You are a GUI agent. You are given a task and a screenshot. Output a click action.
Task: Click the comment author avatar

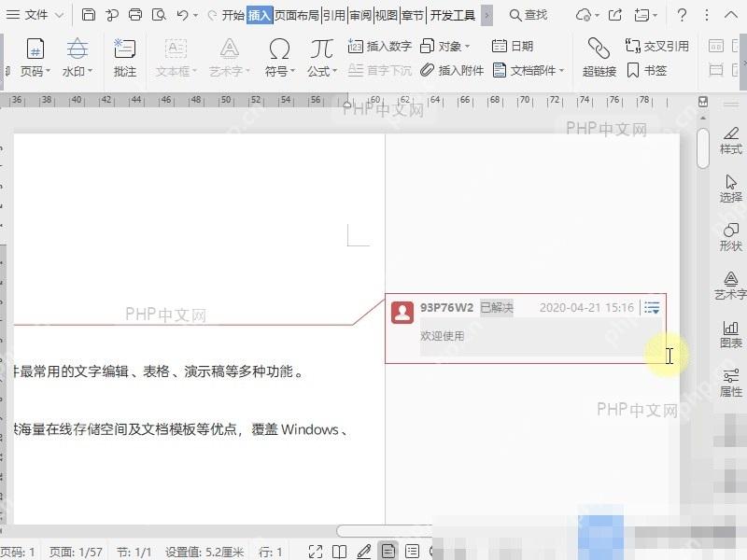[x=402, y=313]
